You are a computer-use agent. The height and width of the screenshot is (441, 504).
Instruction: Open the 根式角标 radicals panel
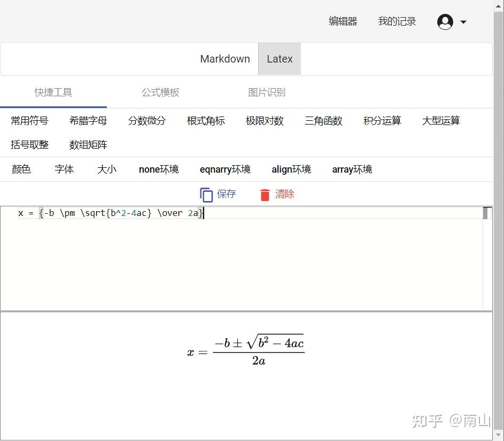206,121
